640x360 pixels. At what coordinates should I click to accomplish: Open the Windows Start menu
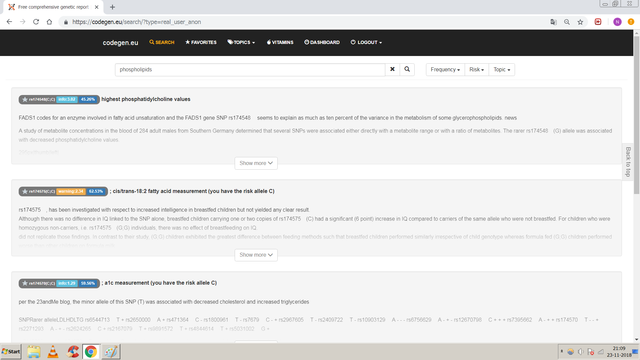pyautogui.click(x=11, y=351)
